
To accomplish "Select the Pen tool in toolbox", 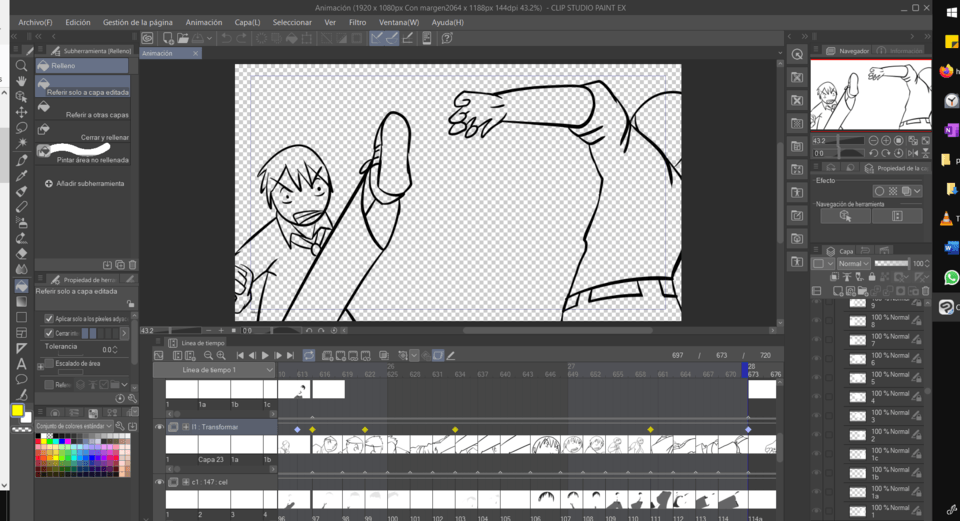I will pyautogui.click(x=21, y=160).
